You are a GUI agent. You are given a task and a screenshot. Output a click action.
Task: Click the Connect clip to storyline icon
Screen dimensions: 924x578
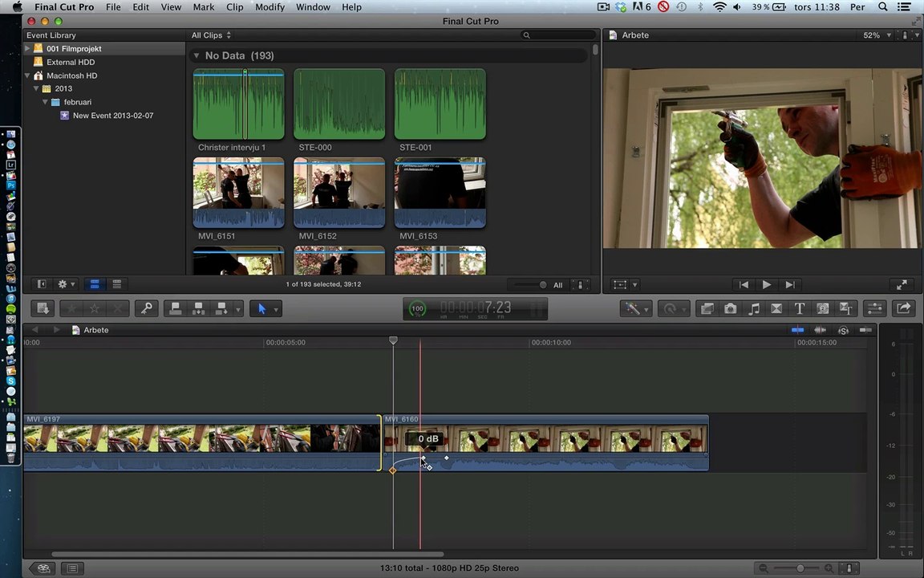pos(175,308)
